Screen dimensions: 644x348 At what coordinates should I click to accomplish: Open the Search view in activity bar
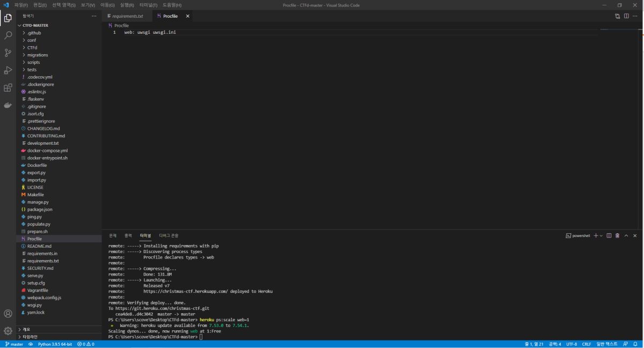coord(8,35)
